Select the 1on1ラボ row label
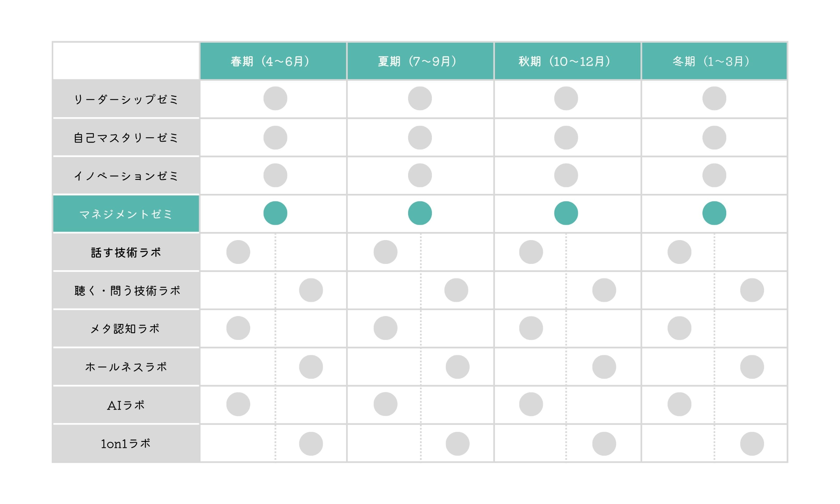The image size is (840, 504). [x=126, y=444]
